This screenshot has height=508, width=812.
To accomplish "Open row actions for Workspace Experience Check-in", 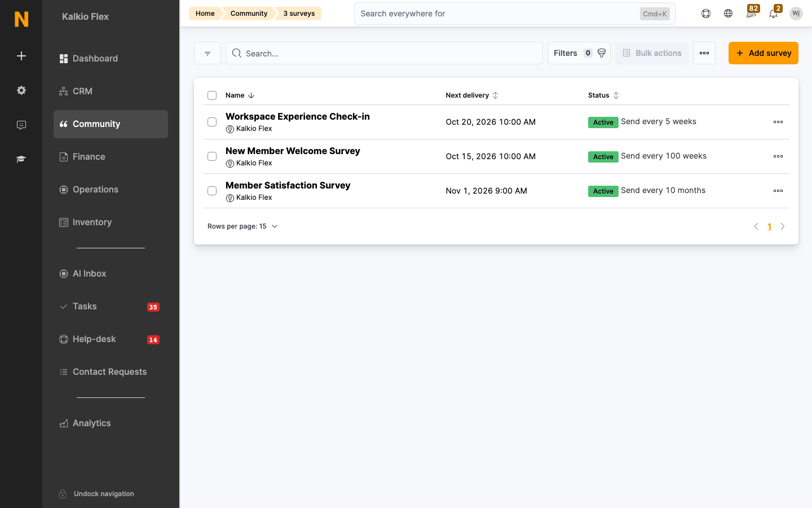I will pyautogui.click(x=778, y=122).
